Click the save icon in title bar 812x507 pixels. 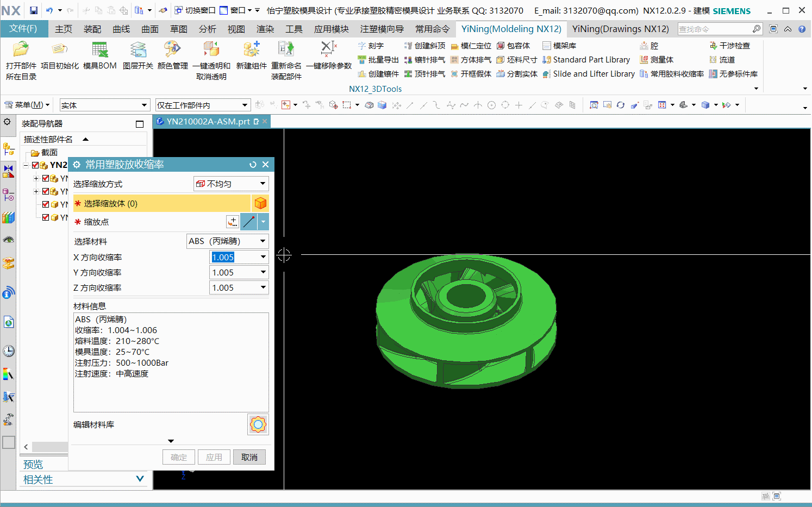point(34,10)
